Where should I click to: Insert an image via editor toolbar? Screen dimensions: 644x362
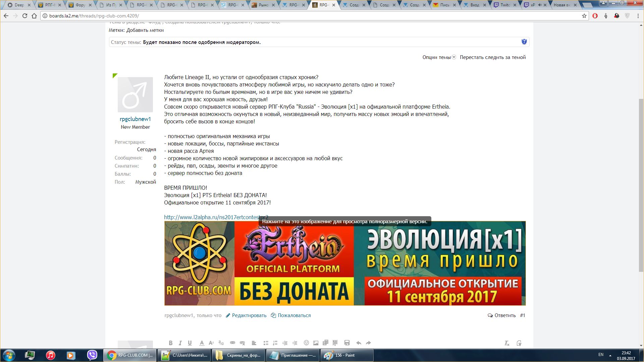coord(316,343)
